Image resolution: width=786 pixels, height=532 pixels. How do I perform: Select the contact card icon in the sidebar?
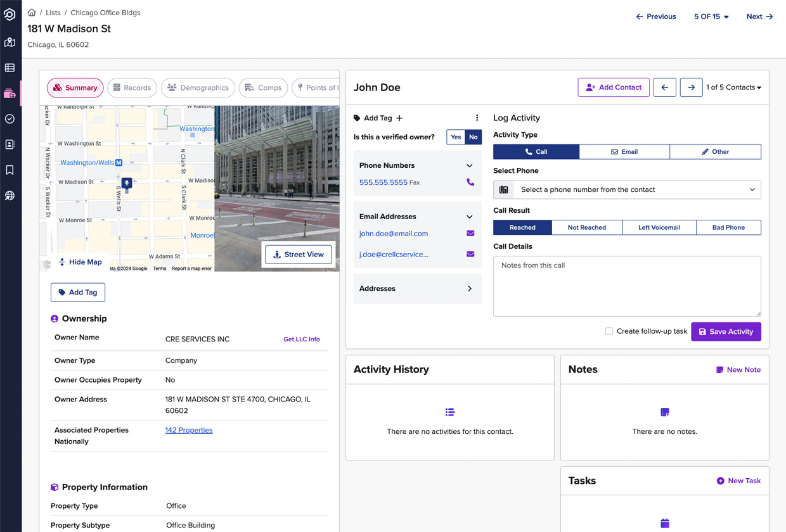pos(10,144)
